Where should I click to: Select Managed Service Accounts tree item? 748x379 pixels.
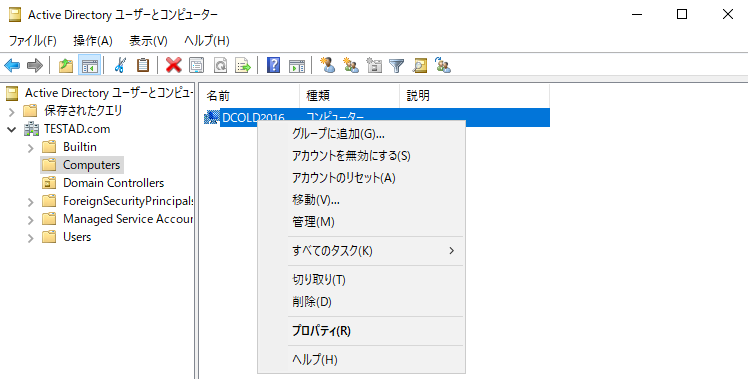coord(128,219)
